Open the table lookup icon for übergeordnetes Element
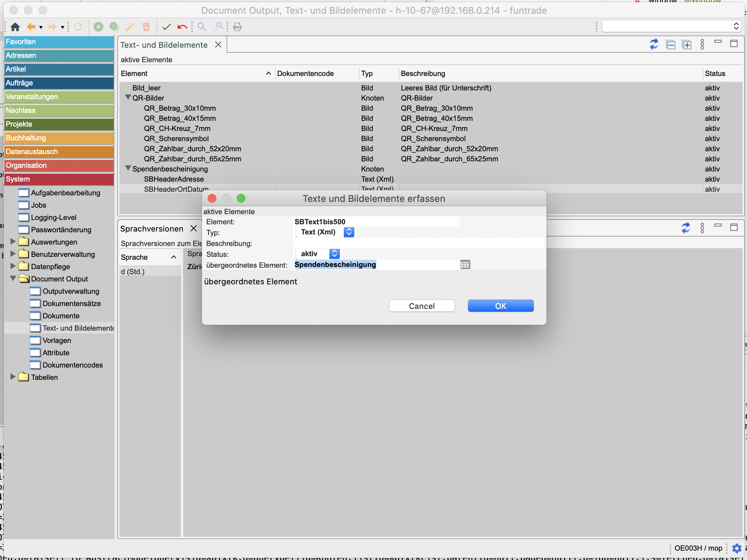 465,265
